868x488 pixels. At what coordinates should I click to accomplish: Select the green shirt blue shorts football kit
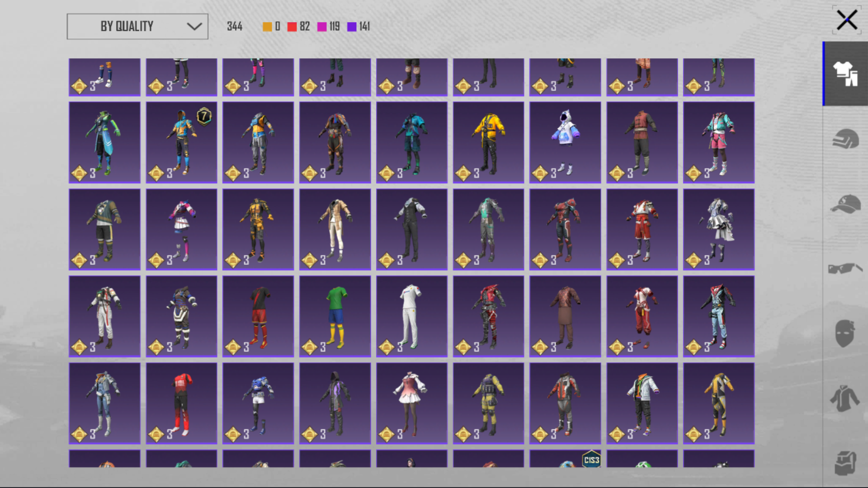(335, 316)
